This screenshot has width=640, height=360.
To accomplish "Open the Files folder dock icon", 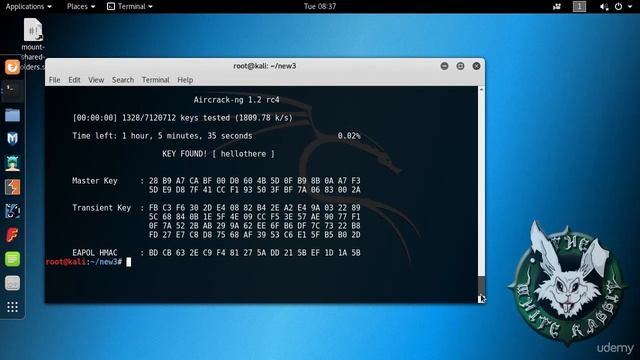I will pos(12,115).
